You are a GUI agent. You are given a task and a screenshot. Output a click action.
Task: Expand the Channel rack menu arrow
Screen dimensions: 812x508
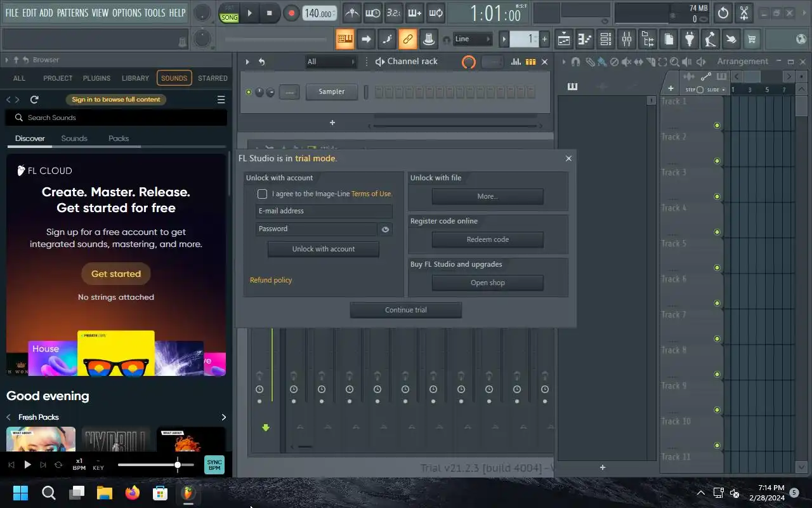pyautogui.click(x=247, y=62)
